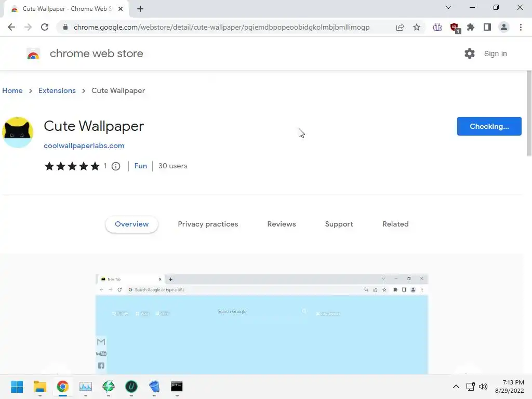Image resolution: width=532 pixels, height=399 pixels.
Task: Open the coolwallpaperlabs.com link
Action: coord(84,145)
